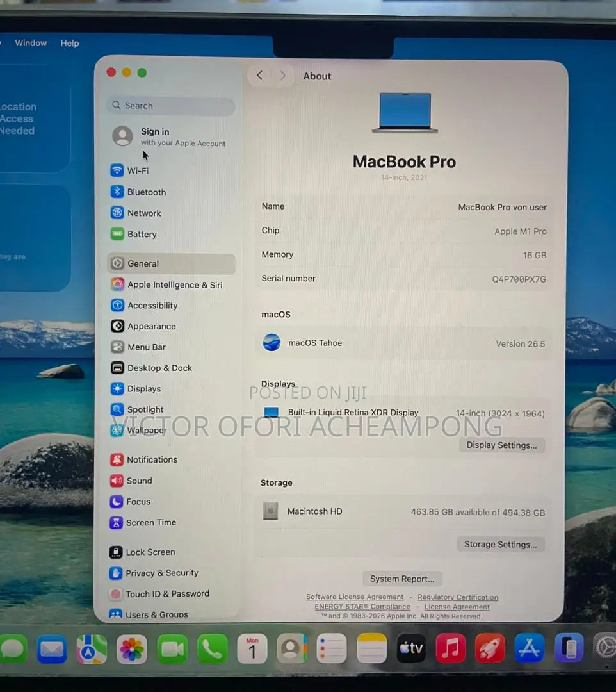The height and width of the screenshot is (692, 616).
Task: Open System Report
Action: click(x=402, y=579)
